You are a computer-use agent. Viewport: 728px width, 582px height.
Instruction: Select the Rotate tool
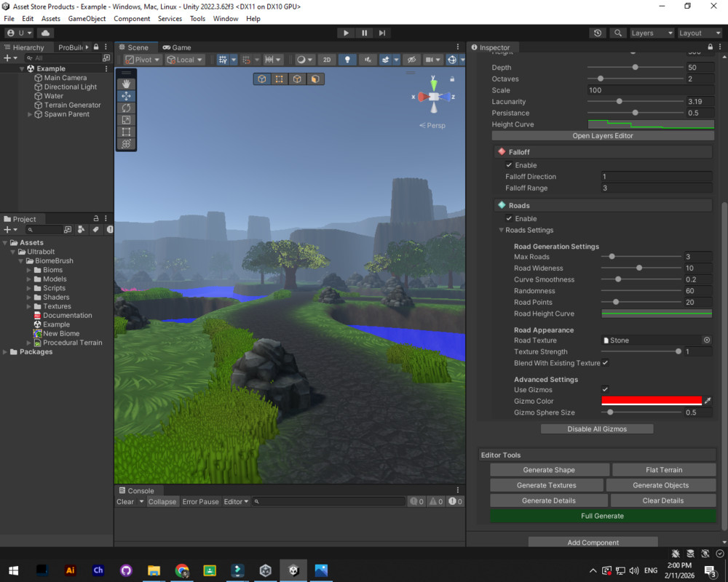[126, 108]
